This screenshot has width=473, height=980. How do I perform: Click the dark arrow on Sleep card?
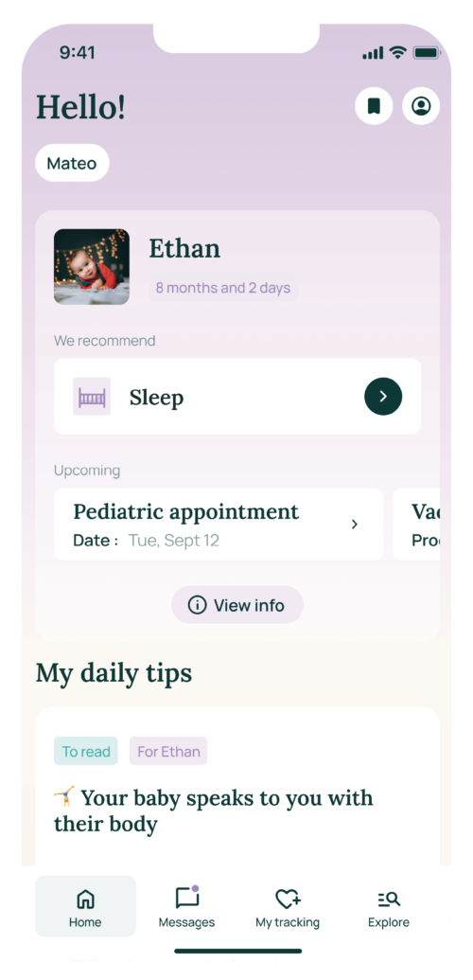383,396
